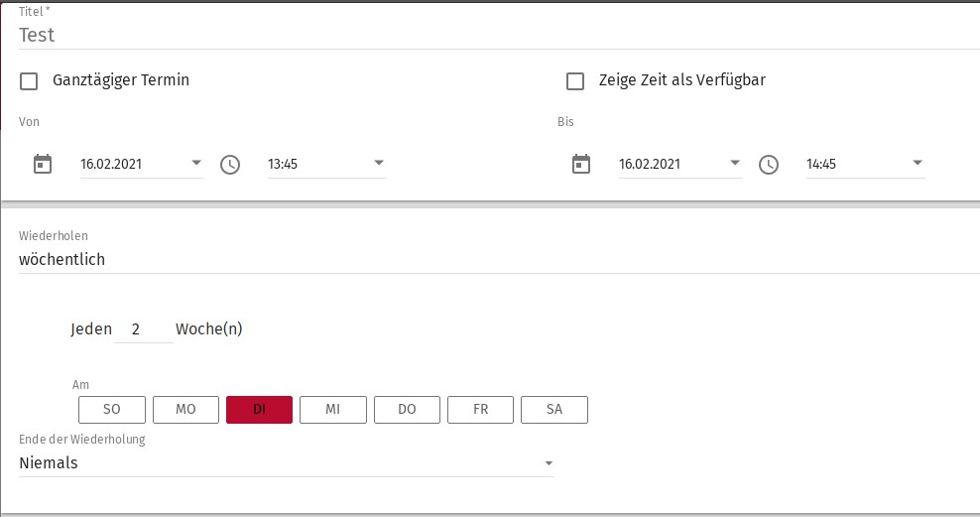Viewport: 980px width, 517px height.
Task: Toggle the DI weekday button
Action: click(x=259, y=410)
